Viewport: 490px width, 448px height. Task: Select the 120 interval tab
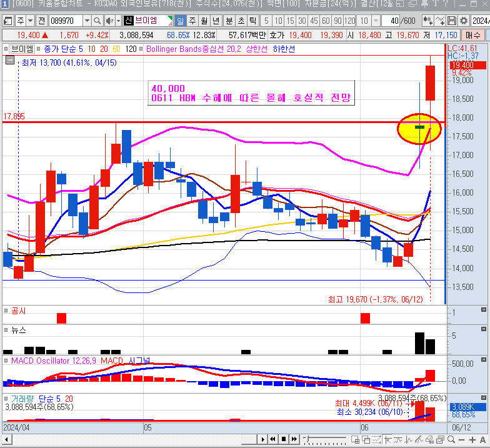350,21
